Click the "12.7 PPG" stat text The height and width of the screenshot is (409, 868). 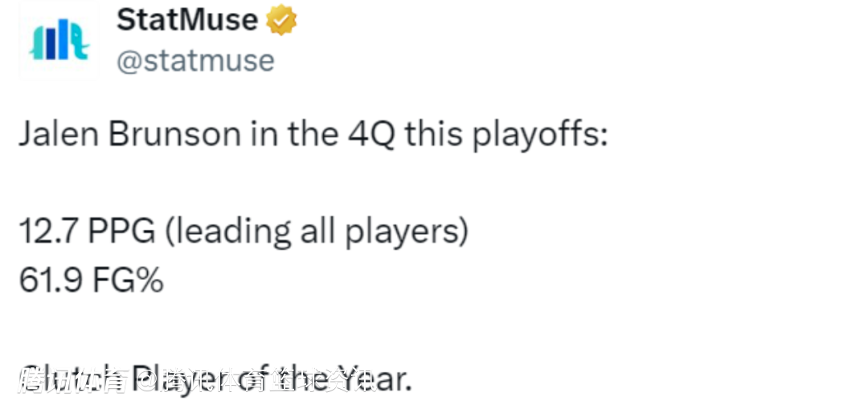(87, 232)
